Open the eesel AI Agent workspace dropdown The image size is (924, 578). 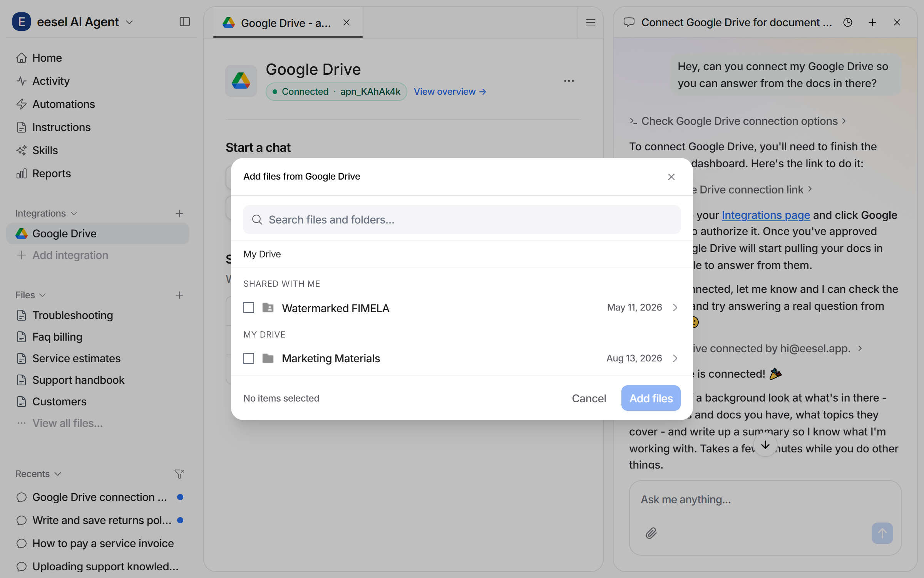coord(129,22)
